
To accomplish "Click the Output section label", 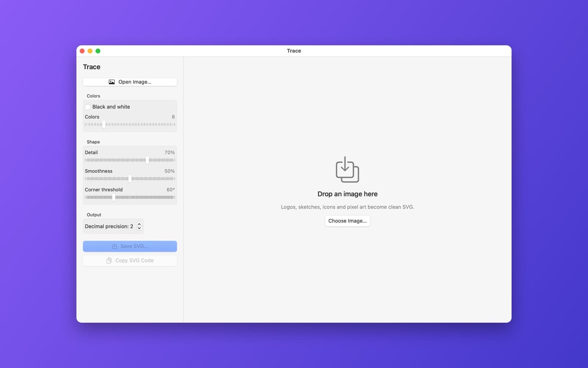I will click(x=94, y=215).
